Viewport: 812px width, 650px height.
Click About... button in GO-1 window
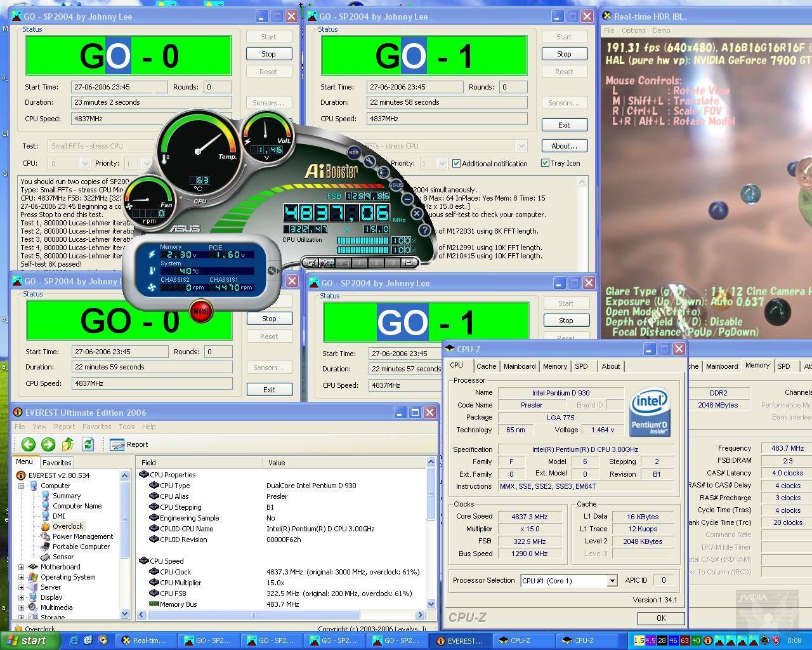[x=564, y=145]
